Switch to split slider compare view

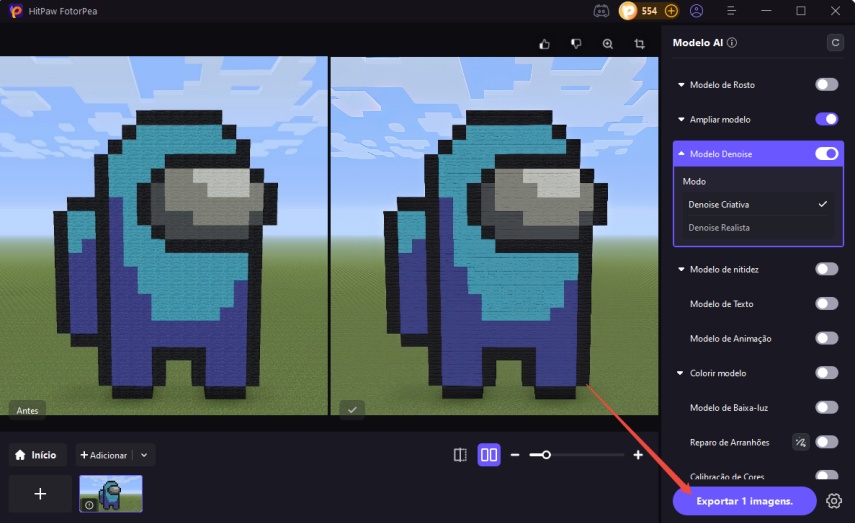click(x=460, y=455)
